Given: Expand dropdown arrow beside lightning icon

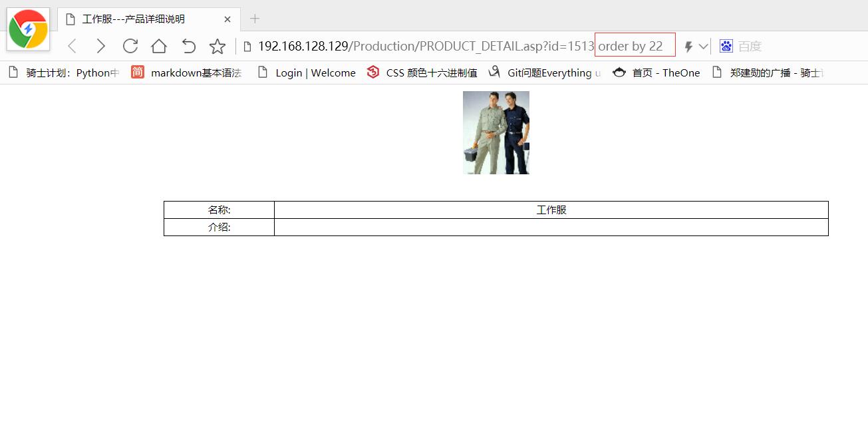Looking at the screenshot, I should pos(703,47).
